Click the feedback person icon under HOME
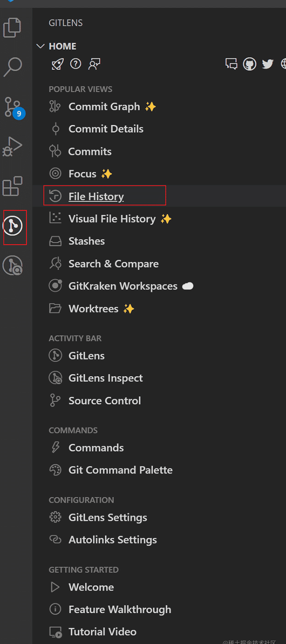 tap(94, 65)
